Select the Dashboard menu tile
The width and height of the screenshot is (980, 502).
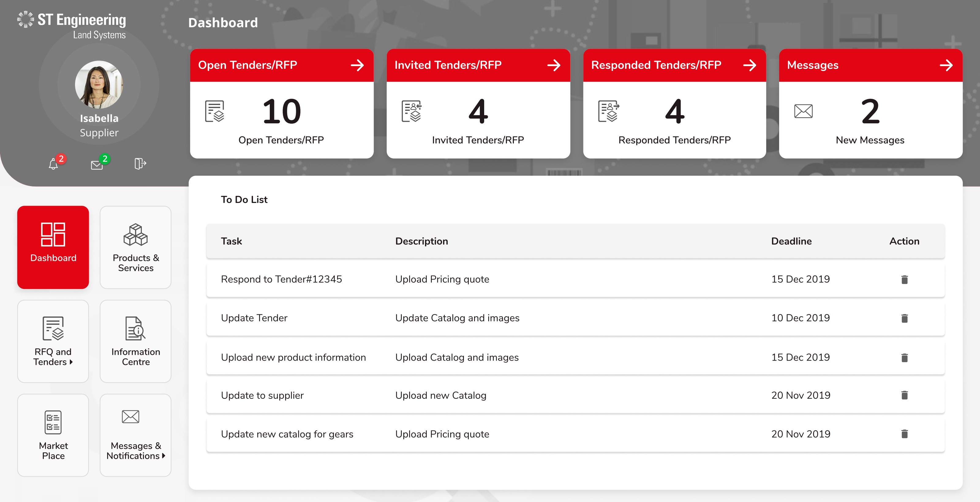(x=53, y=247)
